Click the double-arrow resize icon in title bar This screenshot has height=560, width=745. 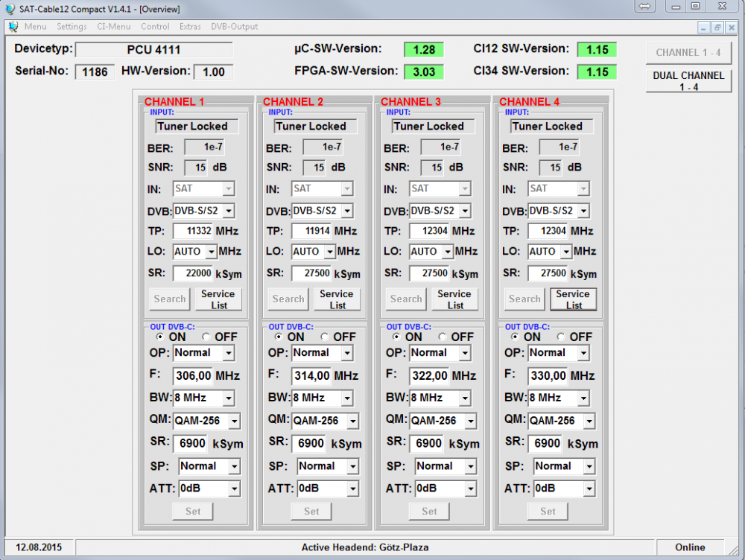point(645,6)
